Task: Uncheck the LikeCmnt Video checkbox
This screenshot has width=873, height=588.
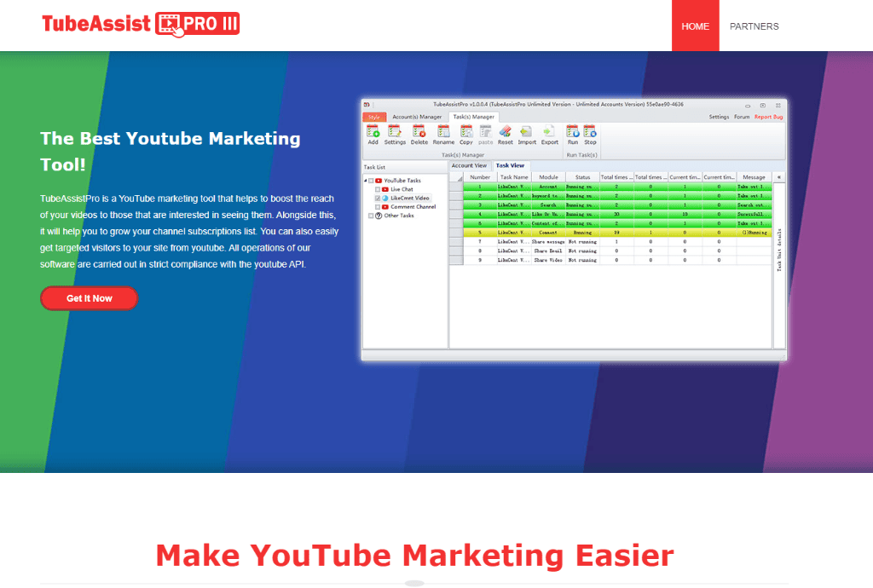Action: point(378,198)
